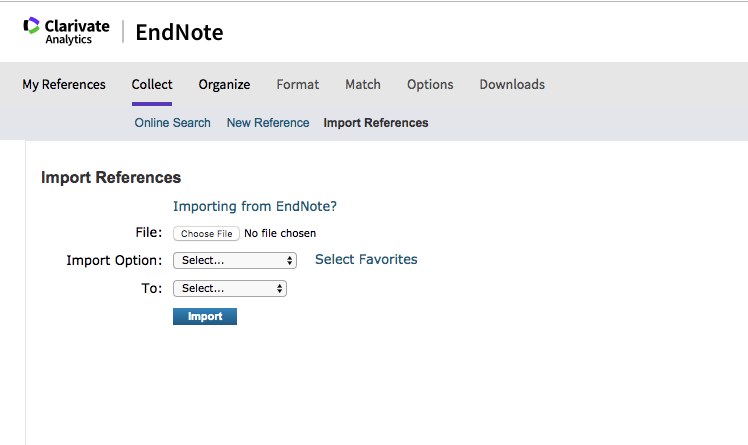This screenshot has height=445, width=748.
Task: Go to the Match tab
Action: click(x=363, y=84)
